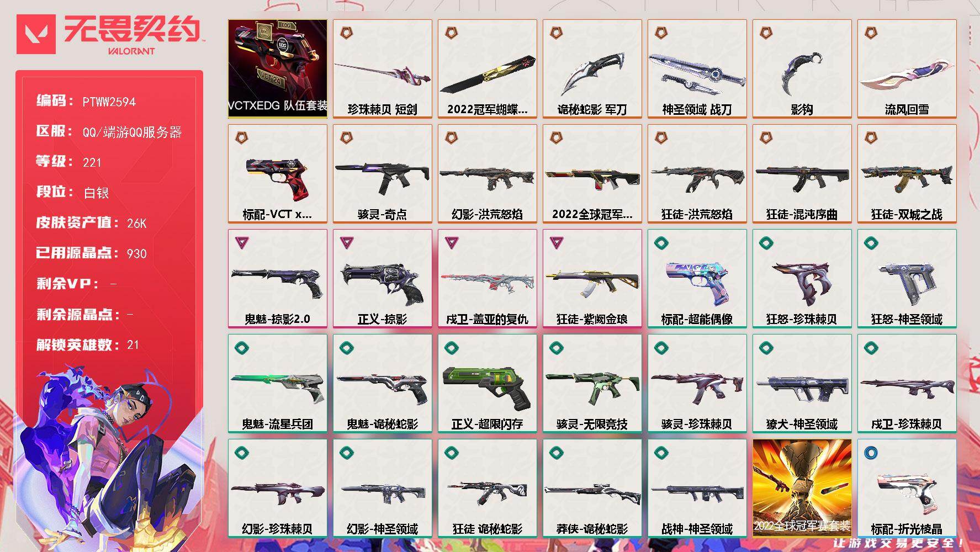Click the 标配-折光棱晶 pistol skin
980x552 pixels.
point(907,489)
